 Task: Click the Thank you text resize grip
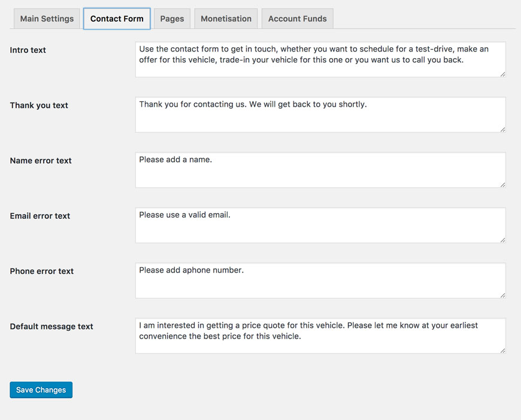click(502, 129)
